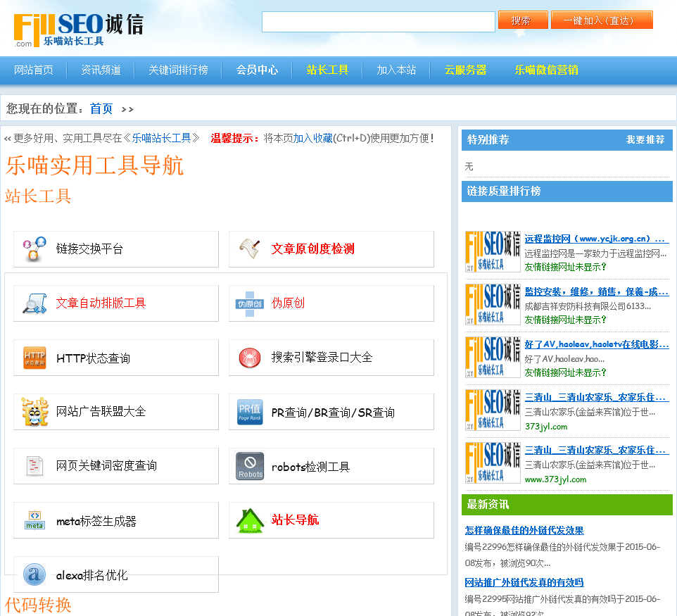Click the 一键加入(直达) button

pos(602,20)
